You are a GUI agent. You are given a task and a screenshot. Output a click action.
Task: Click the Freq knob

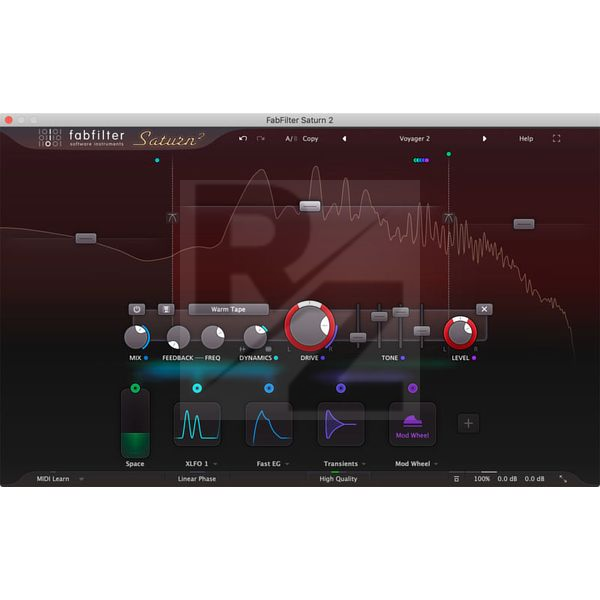tap(213, 337)
